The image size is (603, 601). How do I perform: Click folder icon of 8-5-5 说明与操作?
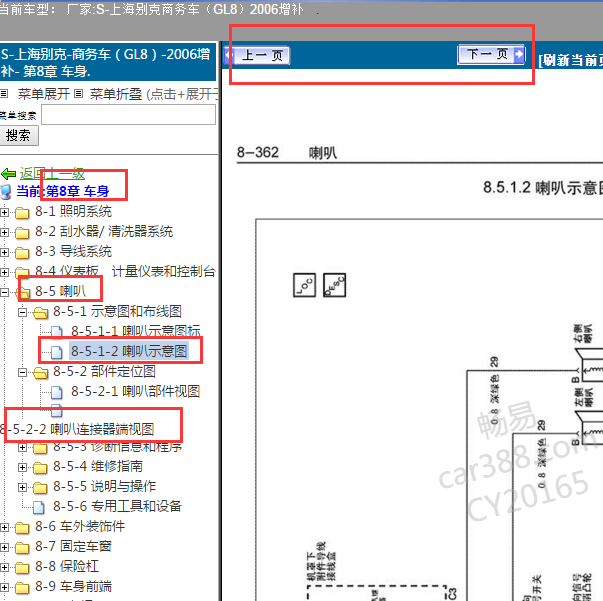(x=40, y=488)
